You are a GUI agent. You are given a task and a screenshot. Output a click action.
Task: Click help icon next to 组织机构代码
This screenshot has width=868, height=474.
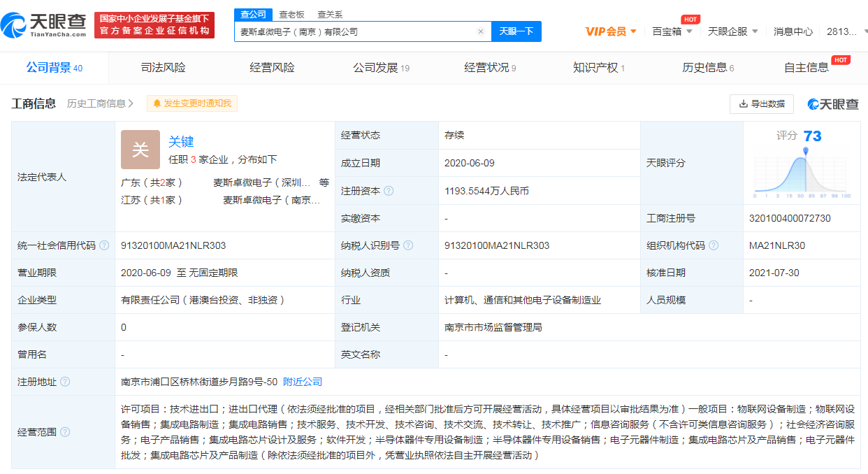(713, 245)
